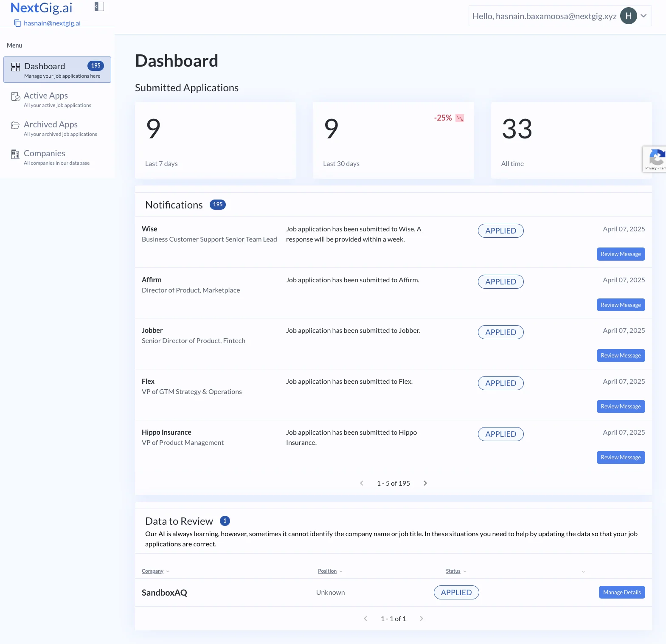This screenshot has width=666, height=644.
Task: Click the Affirm company name
Action: click(x=152, y=280)
